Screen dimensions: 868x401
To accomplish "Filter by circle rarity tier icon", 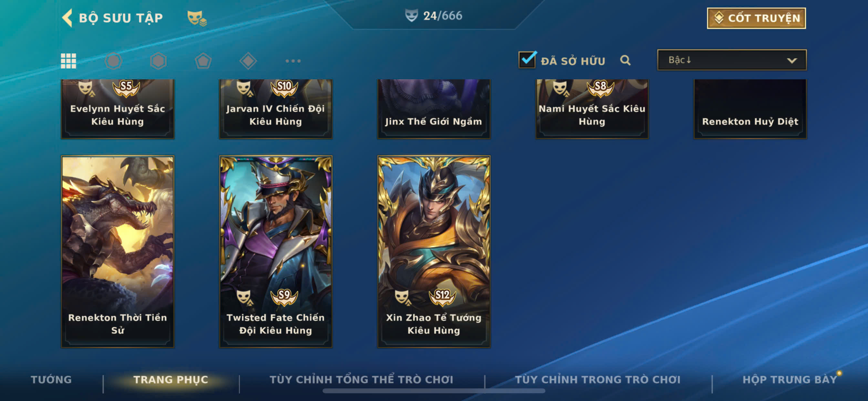I will point(113,61).
